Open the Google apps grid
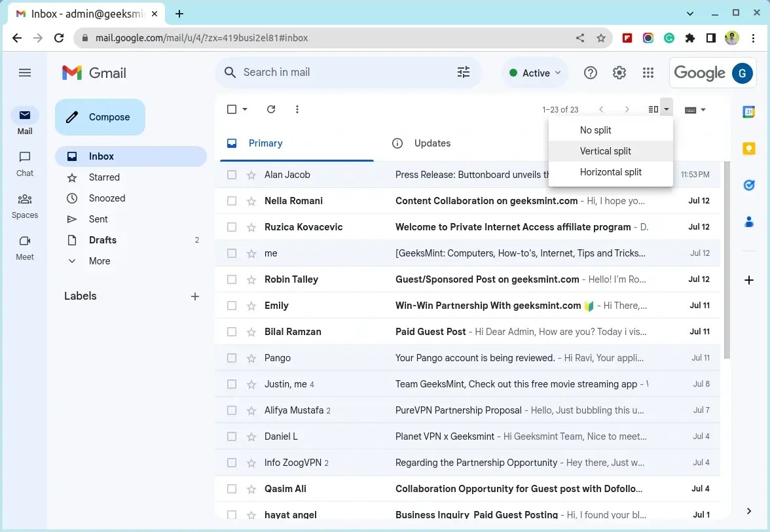Image resolution: width=770 pixels, height=532 pixels. 648,73
